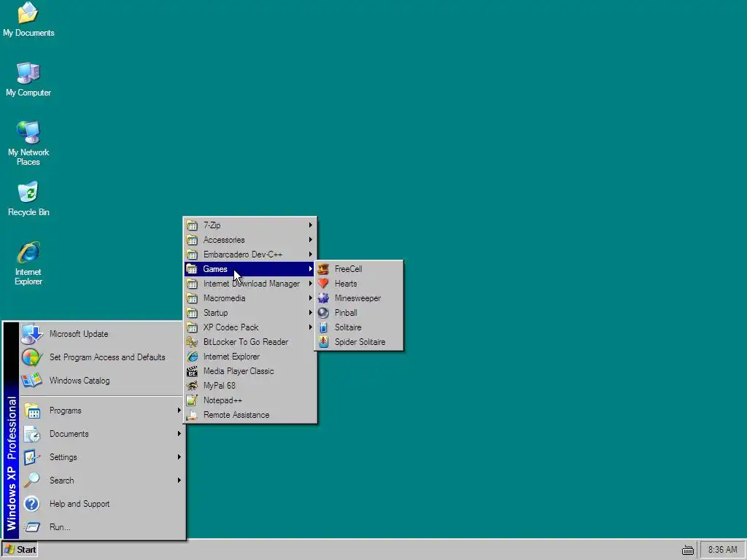Select Internet Explorer desktop icon
747x560 pixels.
tap(28, 262)
